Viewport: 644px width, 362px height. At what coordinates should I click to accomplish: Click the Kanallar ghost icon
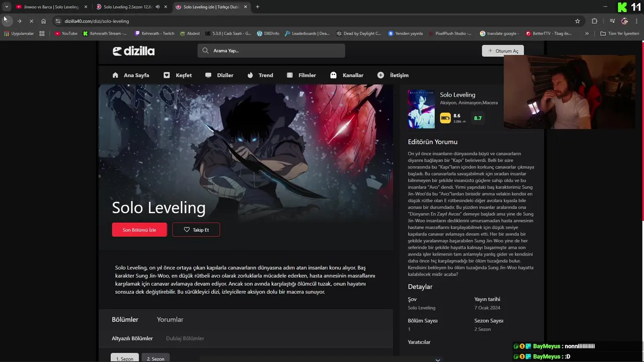tap(333, 75)
